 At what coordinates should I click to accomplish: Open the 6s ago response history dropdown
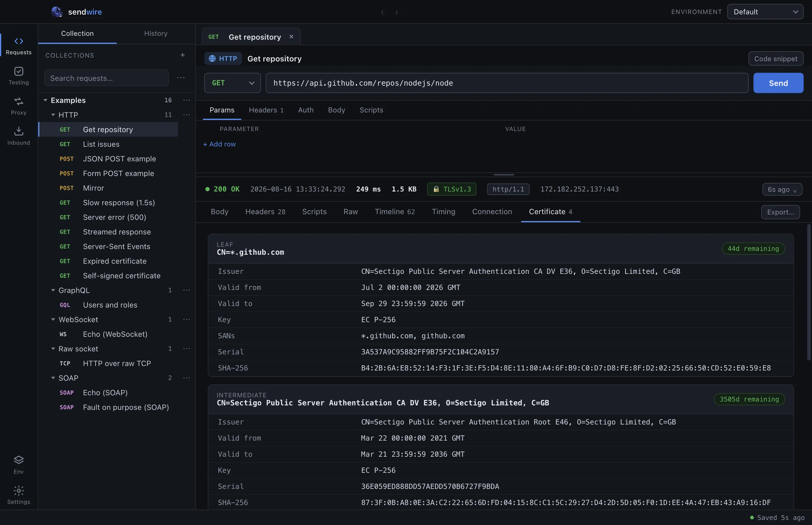(782, 189)
